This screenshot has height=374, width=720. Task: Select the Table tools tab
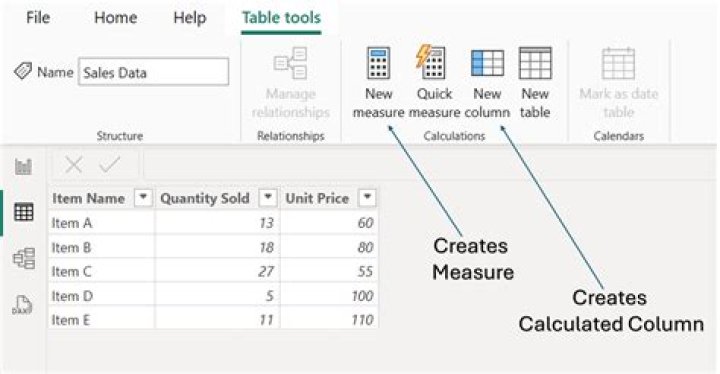281,17
